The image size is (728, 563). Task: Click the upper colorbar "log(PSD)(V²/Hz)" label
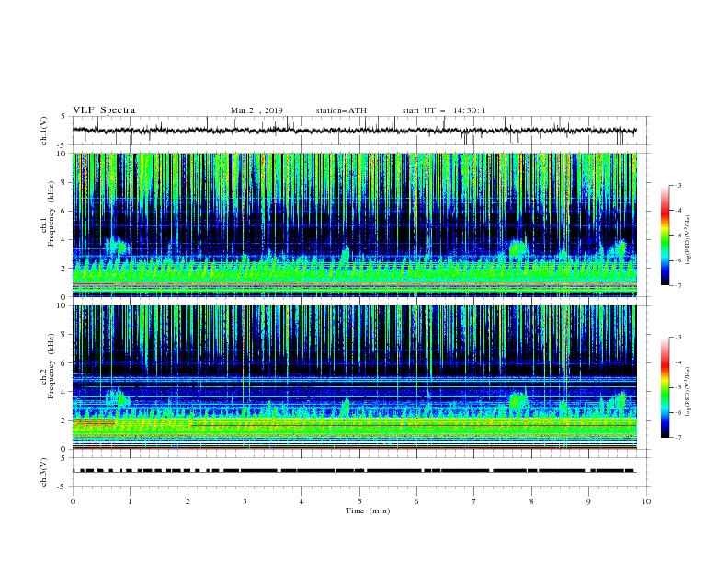688,240
